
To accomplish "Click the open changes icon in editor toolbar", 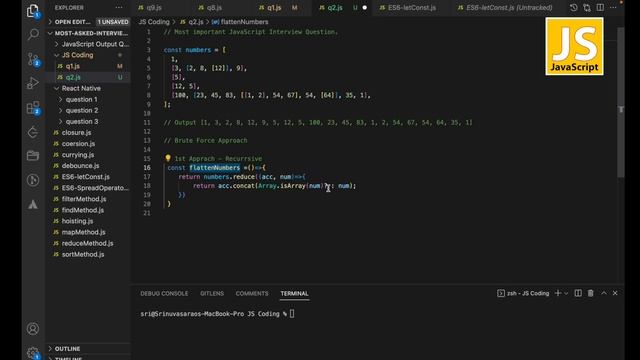I will [587, 7].
